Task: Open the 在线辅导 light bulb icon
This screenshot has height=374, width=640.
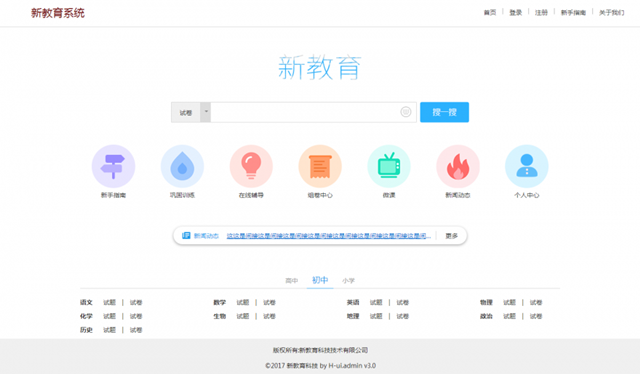Action: point(251,166)
